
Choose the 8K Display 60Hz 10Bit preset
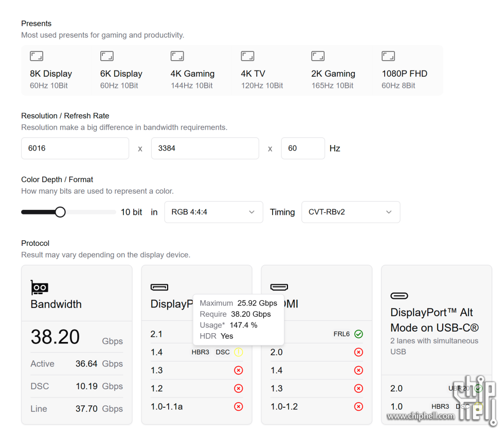click(x=56, y=70)
